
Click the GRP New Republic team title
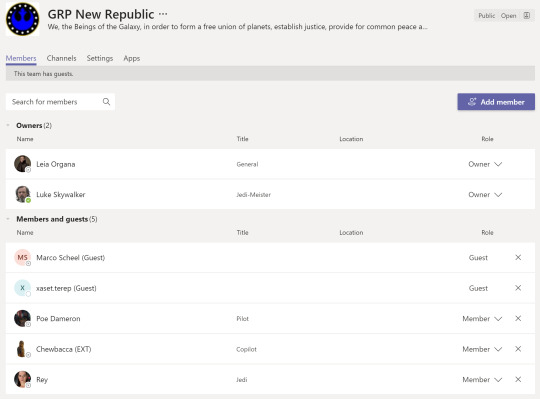[x=101, y=14]
